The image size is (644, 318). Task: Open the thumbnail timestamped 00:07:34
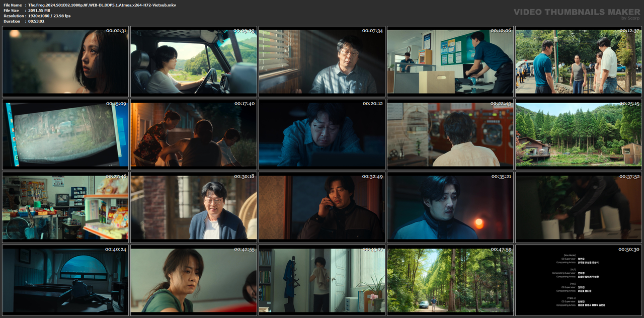tap(322, 61)
